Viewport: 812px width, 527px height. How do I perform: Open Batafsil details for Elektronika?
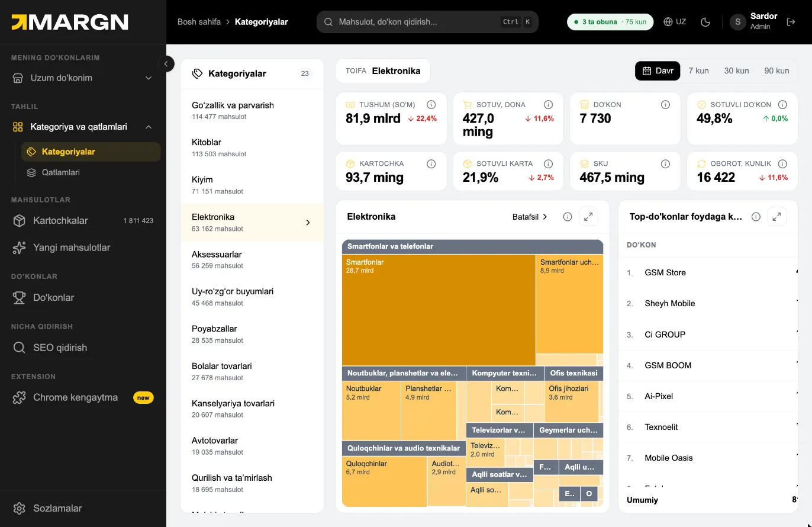(x=530, y=217)
